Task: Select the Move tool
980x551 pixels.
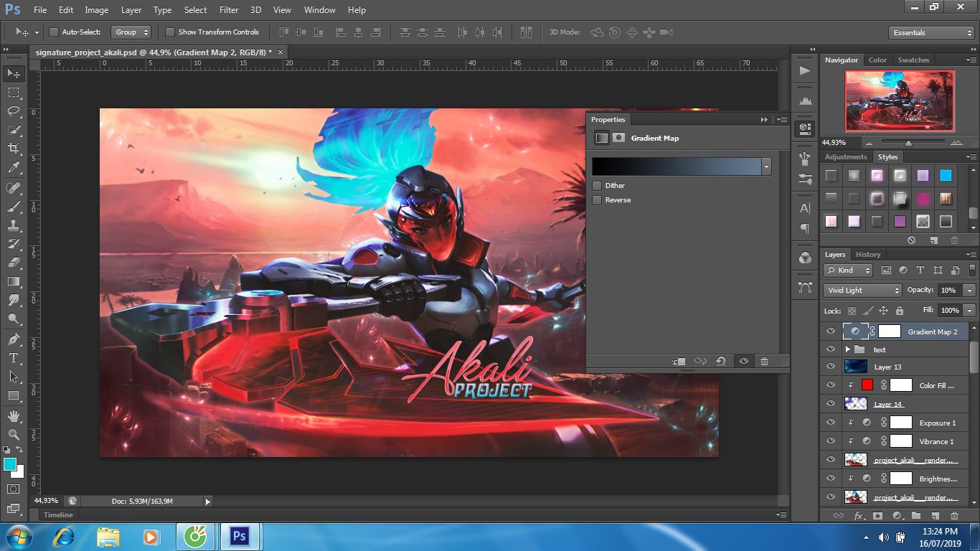Action: [x=14, y=73]
